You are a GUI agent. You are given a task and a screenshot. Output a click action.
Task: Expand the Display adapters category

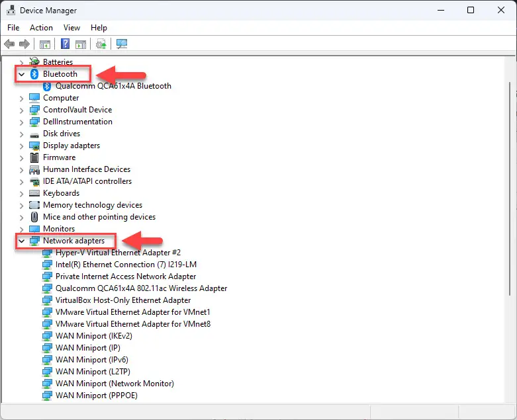coord(22,146)
